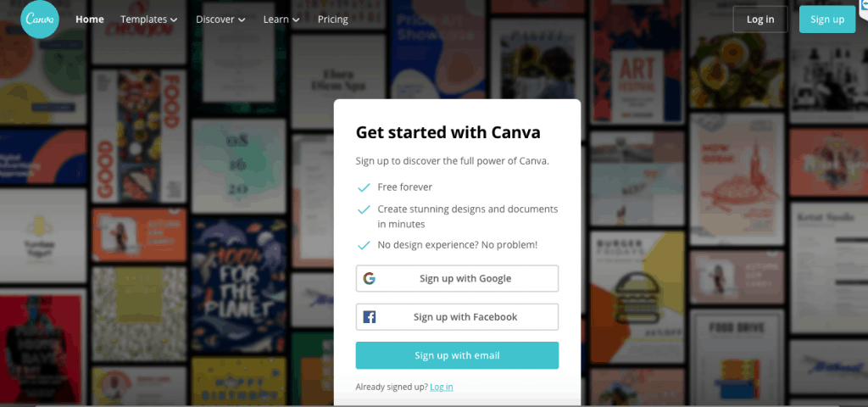The width and height of the screenshot is (868, 407).
Task: Click the Canva logo icon
Action: point(40,19)
